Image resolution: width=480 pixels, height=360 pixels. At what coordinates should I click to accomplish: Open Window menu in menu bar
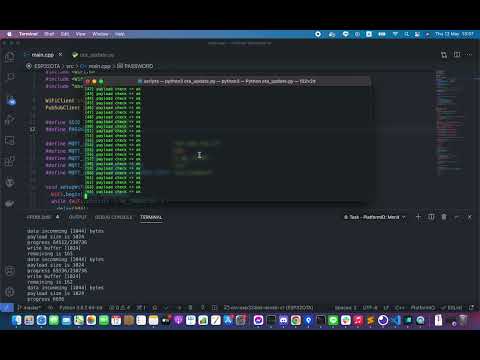coord(100,34)
